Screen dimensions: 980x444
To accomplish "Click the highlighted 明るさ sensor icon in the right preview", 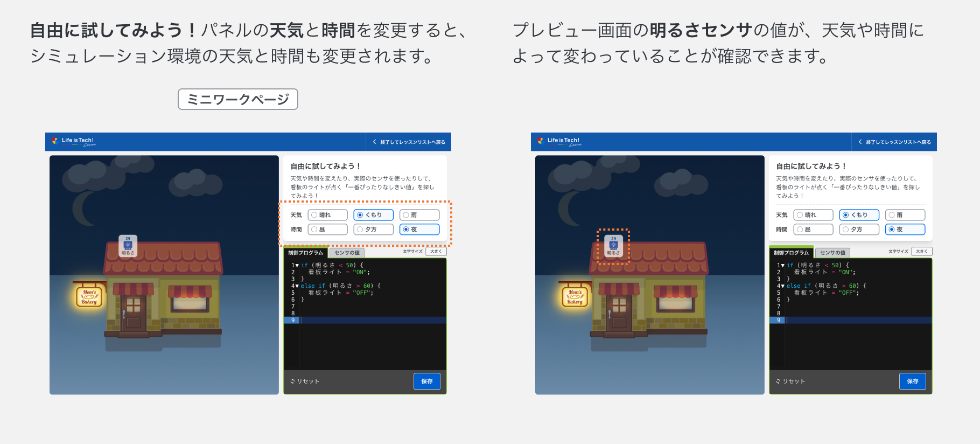I will 613,246.
